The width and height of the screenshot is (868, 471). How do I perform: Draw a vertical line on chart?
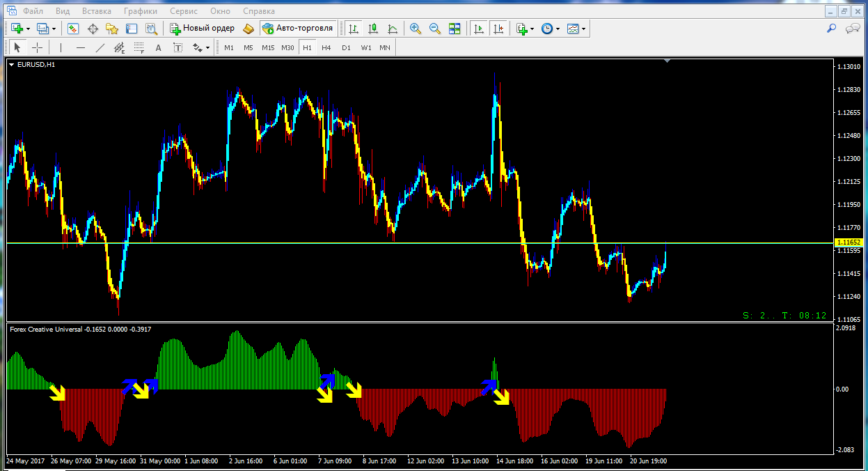click(61, 47)
